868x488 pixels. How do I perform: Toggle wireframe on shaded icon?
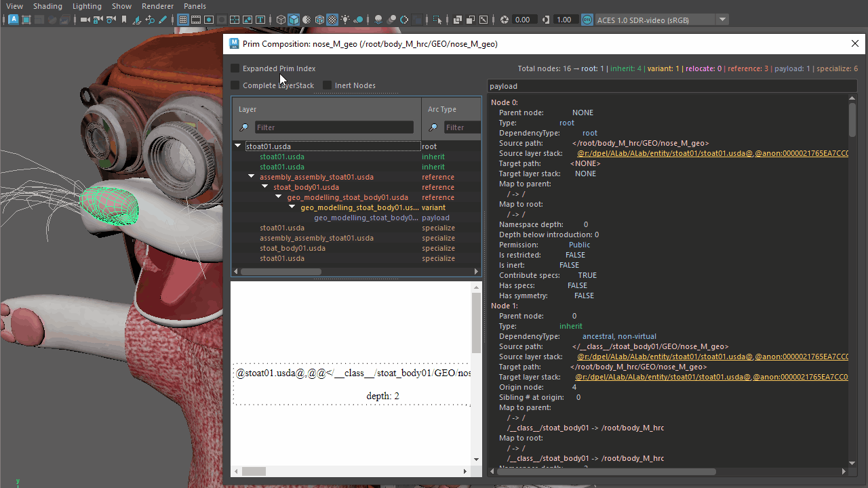click(319, 20)
